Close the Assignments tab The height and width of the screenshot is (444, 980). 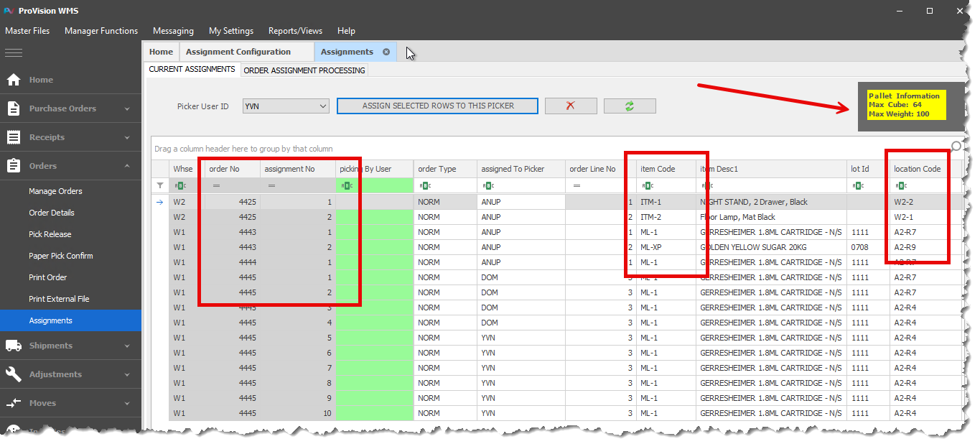click(x=386, y=52)
